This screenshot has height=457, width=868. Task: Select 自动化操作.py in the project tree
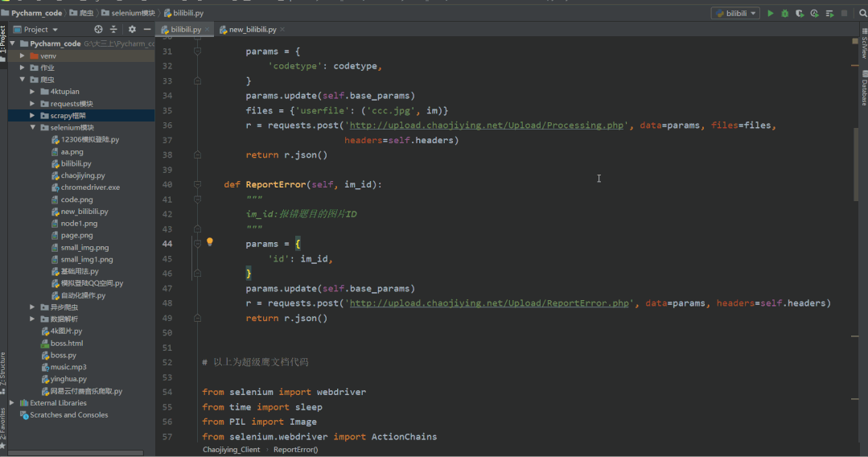pos(83,295)
